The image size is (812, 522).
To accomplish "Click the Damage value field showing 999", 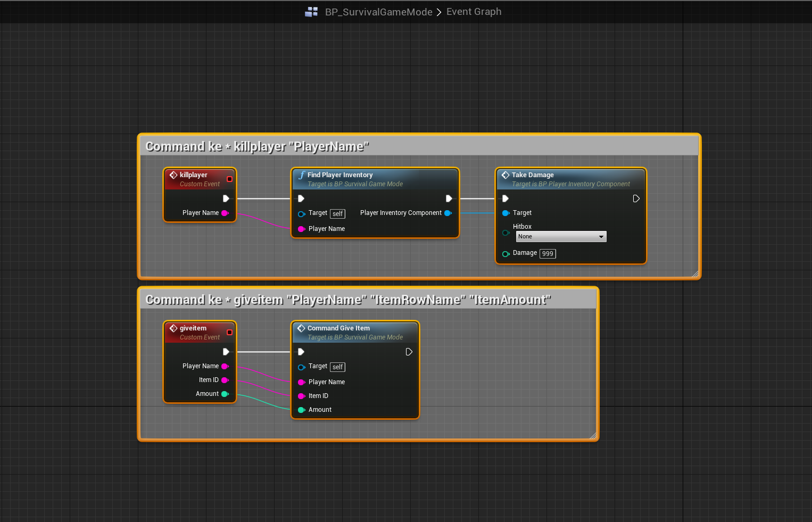I will click(x=548, y=254).
